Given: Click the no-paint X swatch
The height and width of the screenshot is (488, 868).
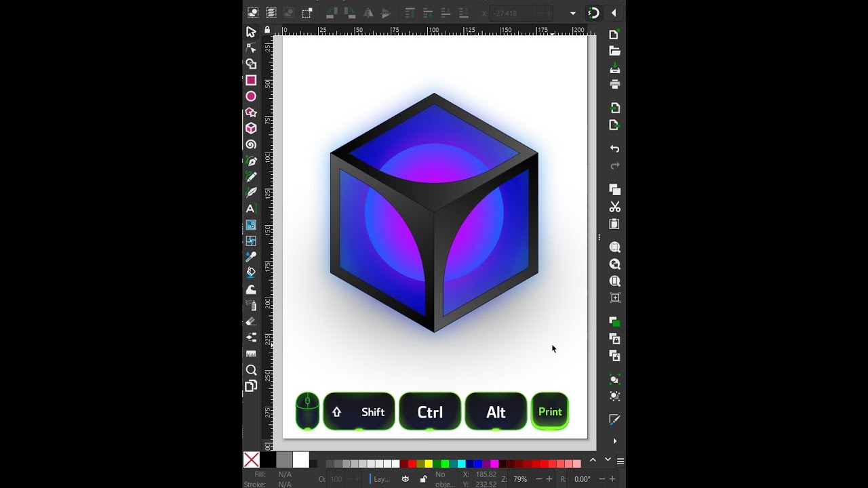Looking at the screenshot, I should (252, 460).
